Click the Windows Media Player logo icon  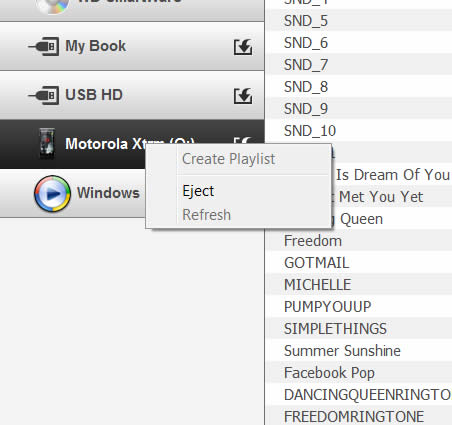[x=52, y=193]
